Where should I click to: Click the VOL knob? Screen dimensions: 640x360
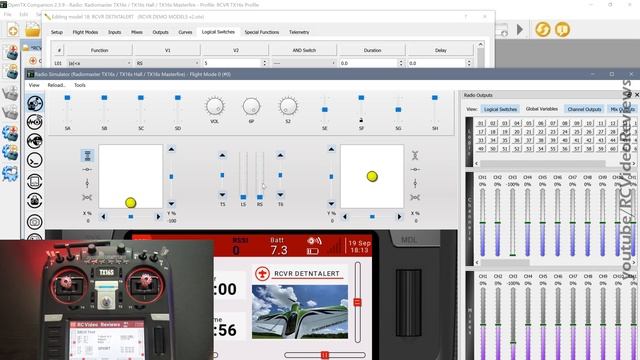coord(214,106)
